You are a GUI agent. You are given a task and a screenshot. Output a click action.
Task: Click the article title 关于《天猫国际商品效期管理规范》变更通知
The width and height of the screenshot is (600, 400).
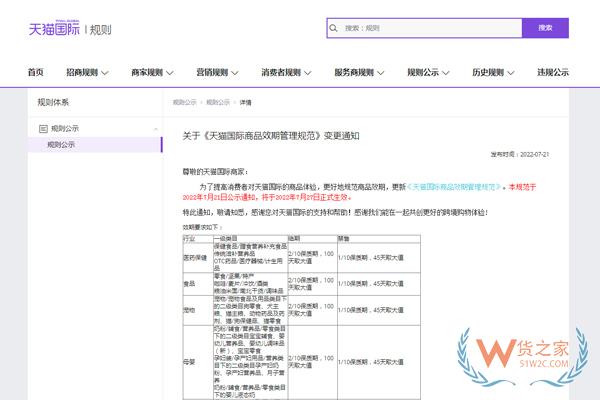point(271,136)
